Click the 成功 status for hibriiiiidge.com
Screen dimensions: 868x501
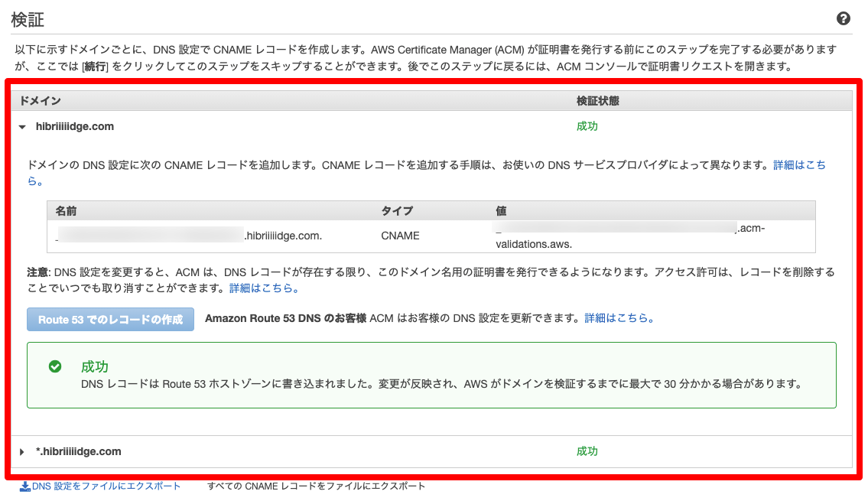click(587, 126)
